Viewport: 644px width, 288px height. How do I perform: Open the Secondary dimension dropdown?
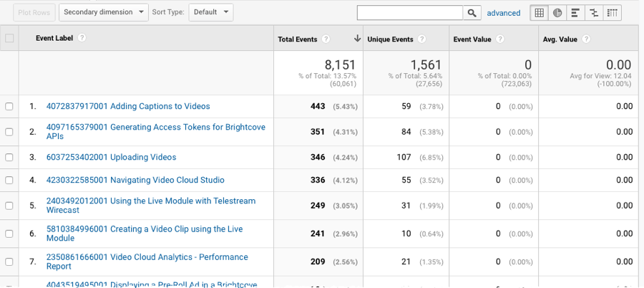tap(104, 12)
